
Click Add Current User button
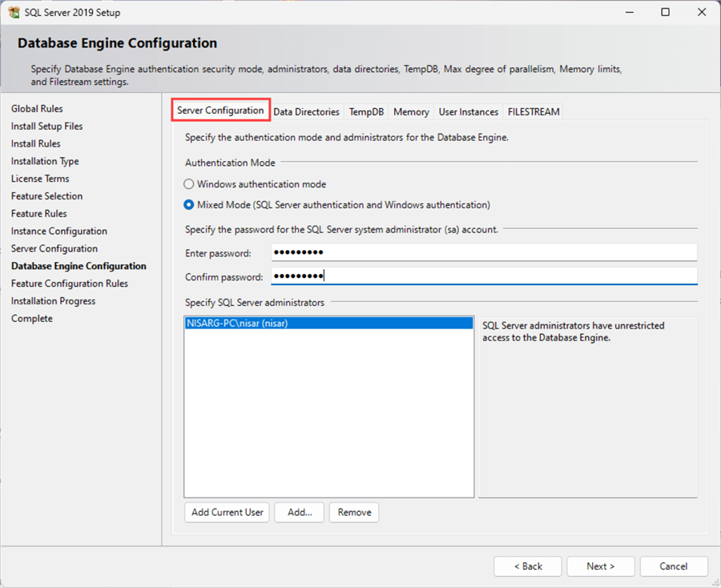[228, 512]
